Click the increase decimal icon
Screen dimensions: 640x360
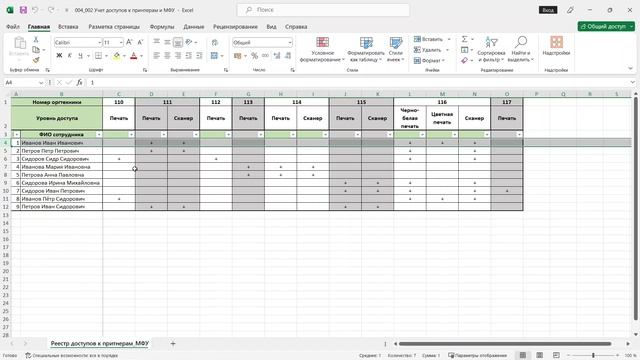click(x=277, y=56)
